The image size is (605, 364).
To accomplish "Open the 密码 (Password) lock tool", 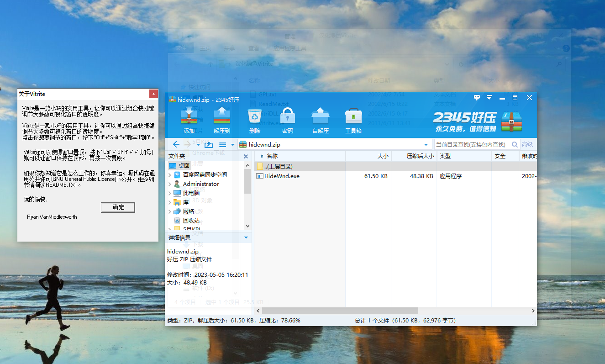I will click(x=288, y=120).
